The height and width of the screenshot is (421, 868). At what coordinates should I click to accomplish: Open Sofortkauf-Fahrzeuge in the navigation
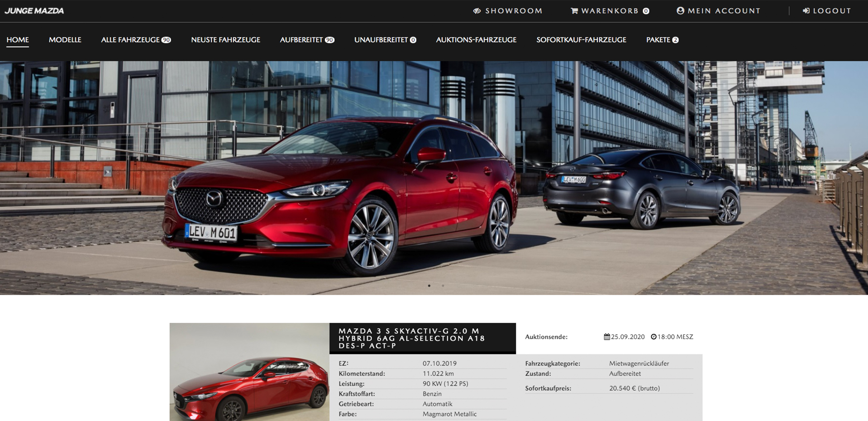pos(581,40)
